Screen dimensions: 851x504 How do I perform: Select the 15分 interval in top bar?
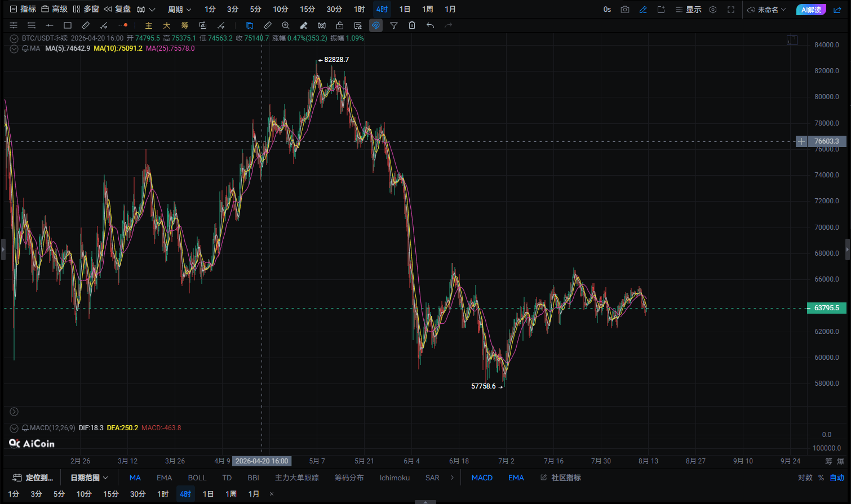tap(308, 10)
